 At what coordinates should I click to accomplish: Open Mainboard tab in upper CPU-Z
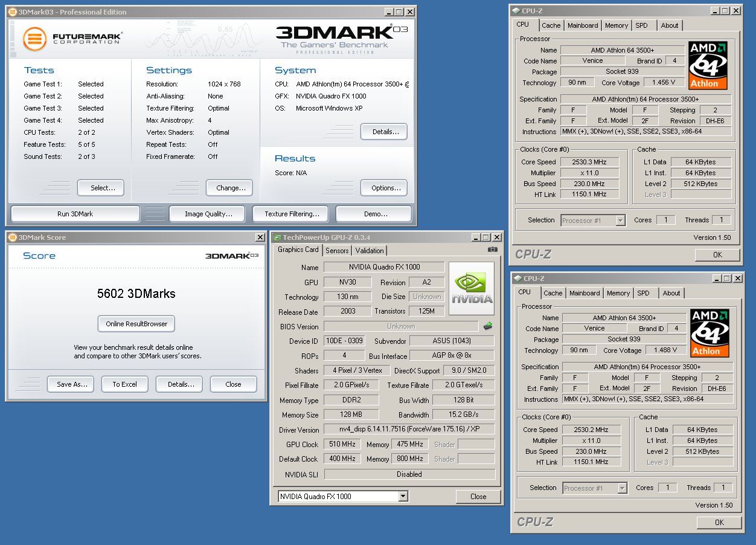pyautogui.click(x=583, y=25)
